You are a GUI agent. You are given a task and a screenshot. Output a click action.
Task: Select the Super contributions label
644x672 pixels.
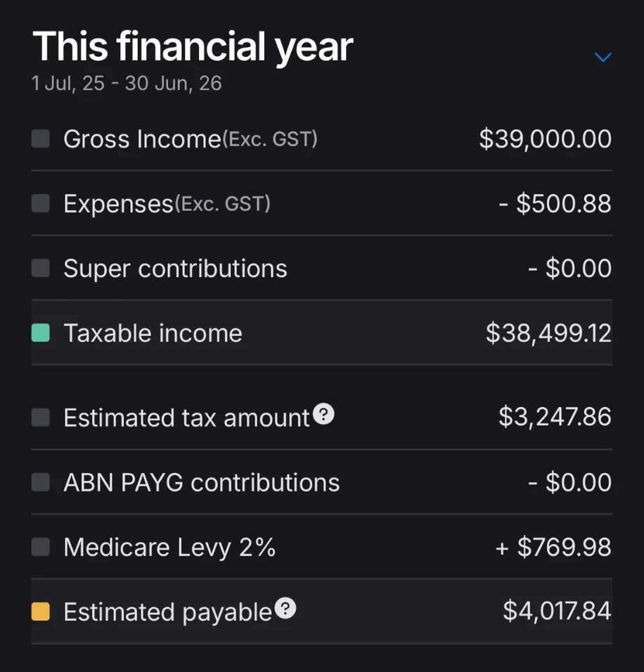(x=175, y=269)
